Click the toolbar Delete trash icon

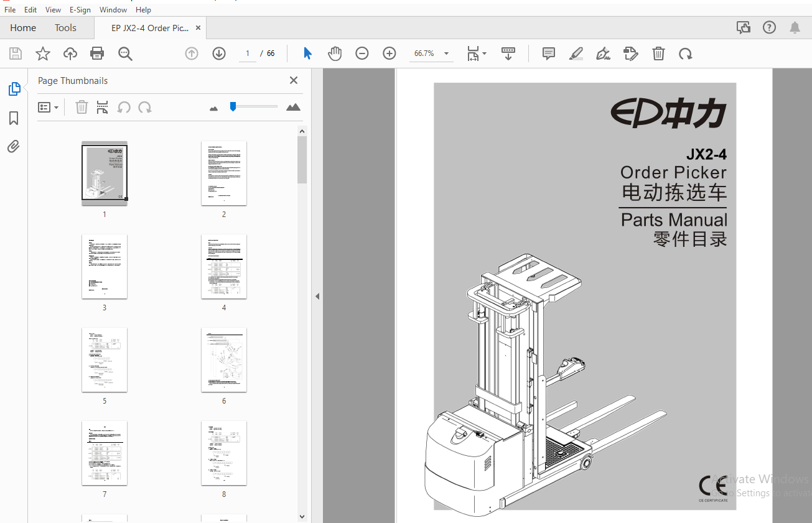click(x=658, y=53)
